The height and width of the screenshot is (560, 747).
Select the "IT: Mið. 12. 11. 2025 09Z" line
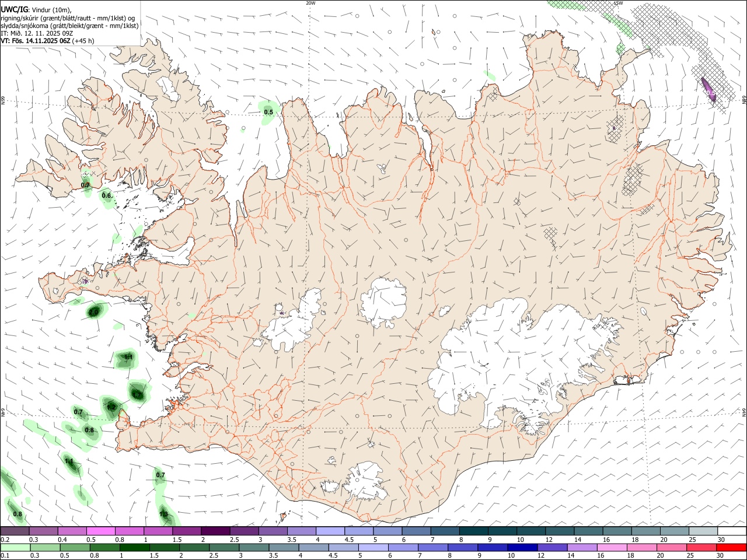click(x=37, y=33)
